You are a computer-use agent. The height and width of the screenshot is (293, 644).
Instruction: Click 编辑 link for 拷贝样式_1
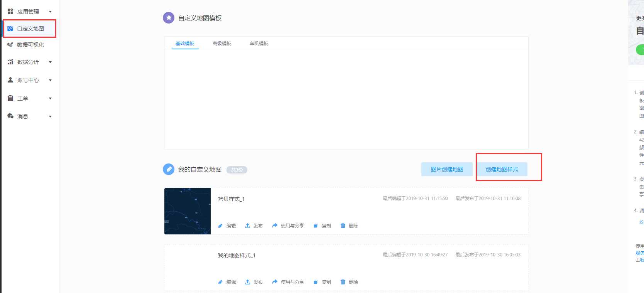[x=231, y=226]
